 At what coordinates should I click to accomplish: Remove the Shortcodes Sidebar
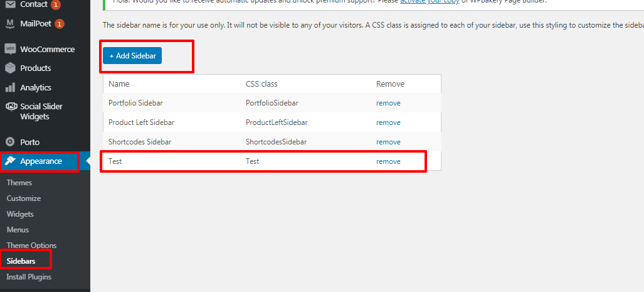[x=388, y=142]
